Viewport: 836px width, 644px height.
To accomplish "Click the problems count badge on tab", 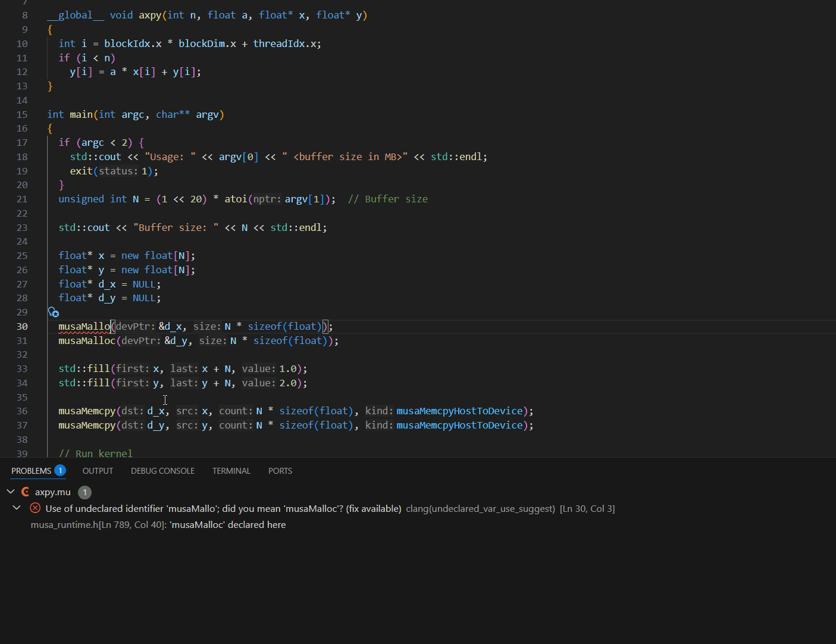I will pos(60,471).
